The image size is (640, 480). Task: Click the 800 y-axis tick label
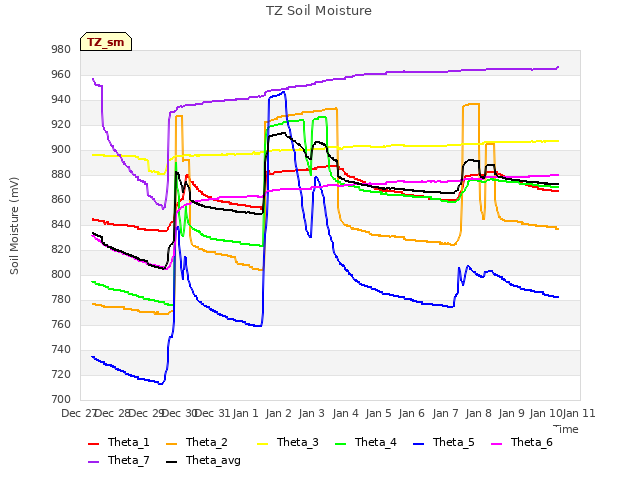coord(61,275)
